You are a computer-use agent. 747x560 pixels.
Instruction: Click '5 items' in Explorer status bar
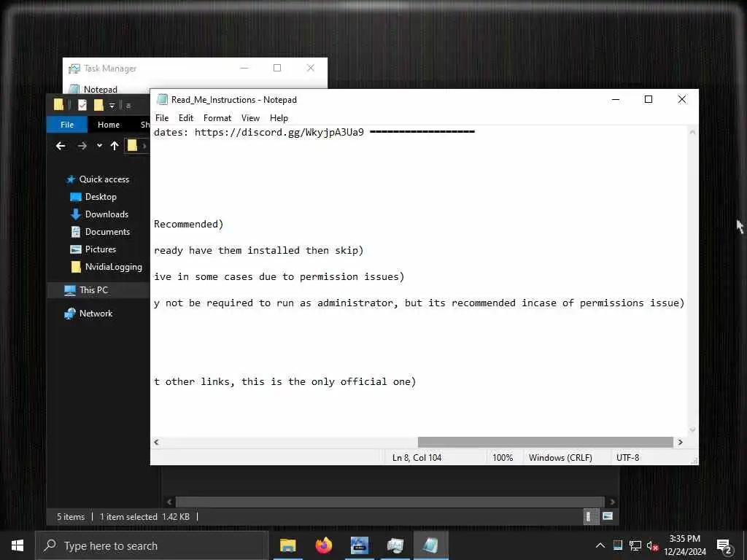[71, 517]
